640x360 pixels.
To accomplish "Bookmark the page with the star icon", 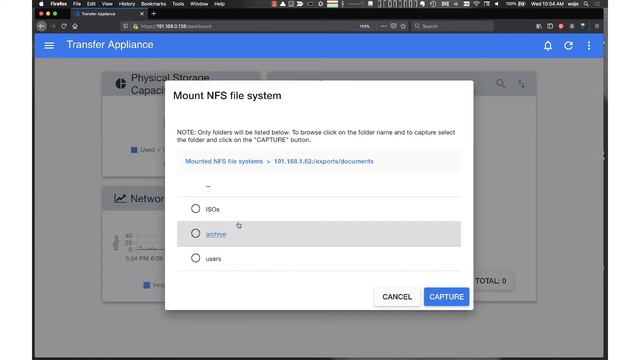I will click(x=403, y=26).
